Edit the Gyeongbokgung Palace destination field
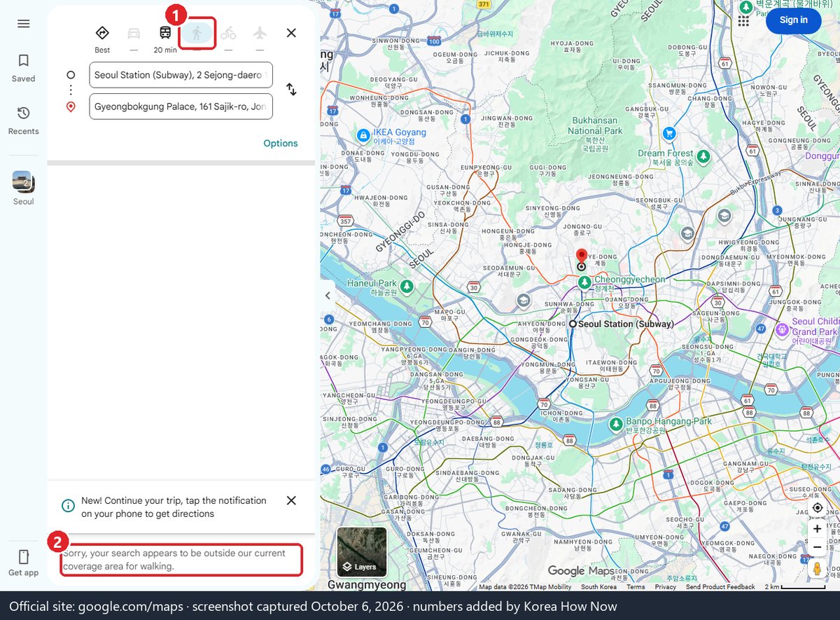Image resolution: width=840 pixels, height=620 pixels. click(181, 106)
